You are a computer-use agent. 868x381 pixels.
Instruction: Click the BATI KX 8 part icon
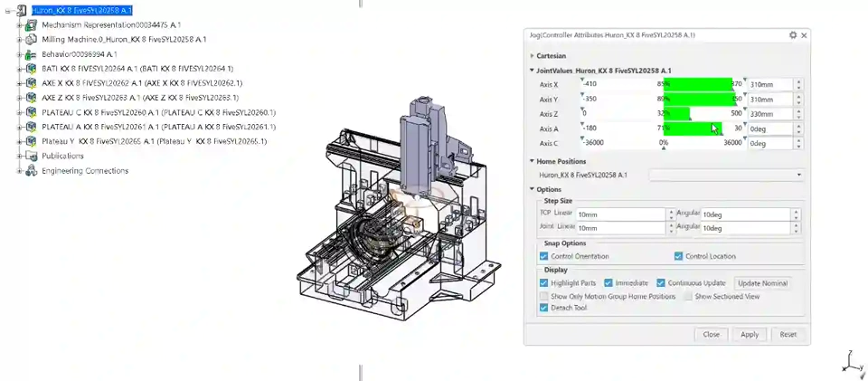[32, 69]
